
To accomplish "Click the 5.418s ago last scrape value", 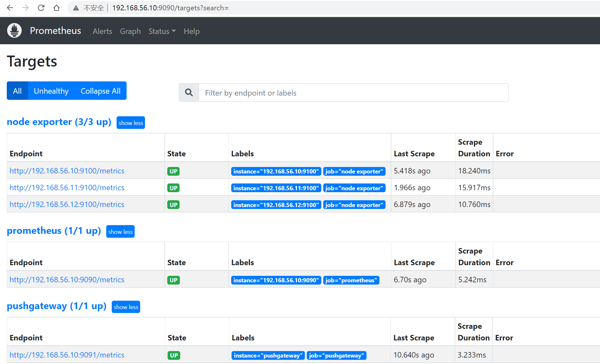I will click(x=412, y=171).
